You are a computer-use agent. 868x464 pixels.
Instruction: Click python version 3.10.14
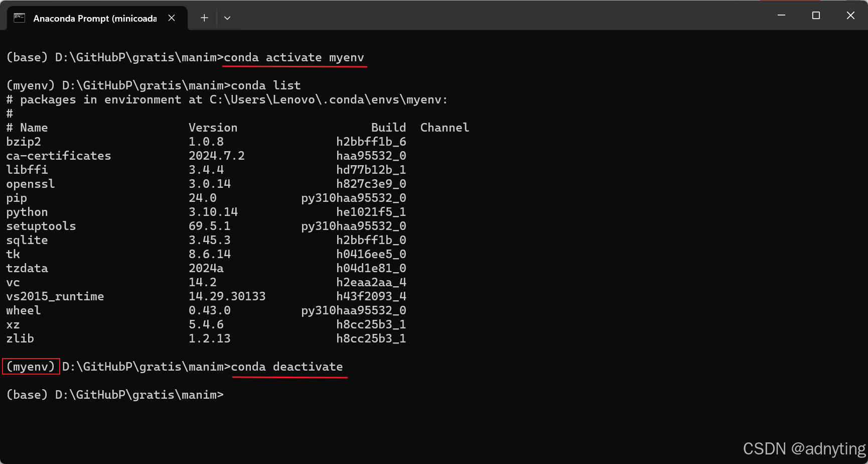(x=213, y=212)
